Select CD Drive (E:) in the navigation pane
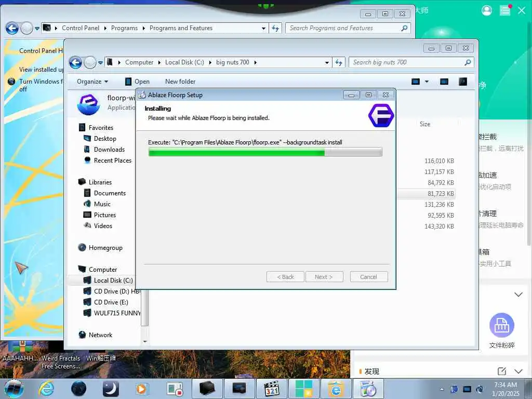This screenshot has width=532, height=399. [x=111, y=302]
